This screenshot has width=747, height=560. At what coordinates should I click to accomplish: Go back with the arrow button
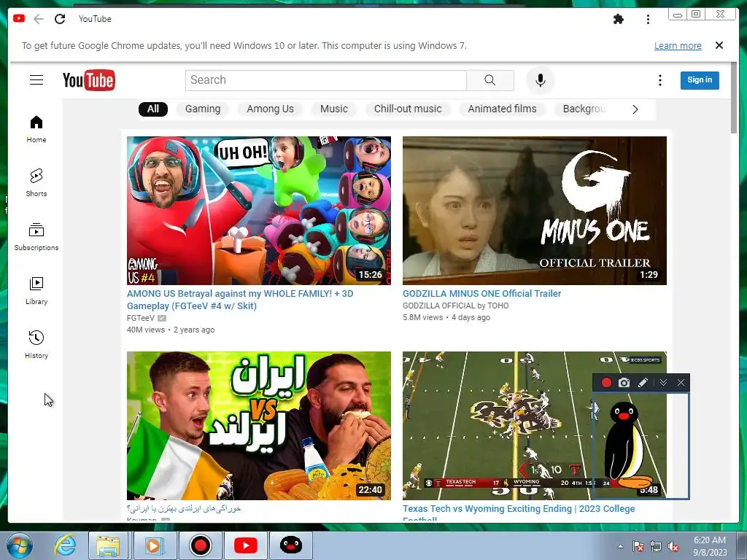(x=39, y=19)
